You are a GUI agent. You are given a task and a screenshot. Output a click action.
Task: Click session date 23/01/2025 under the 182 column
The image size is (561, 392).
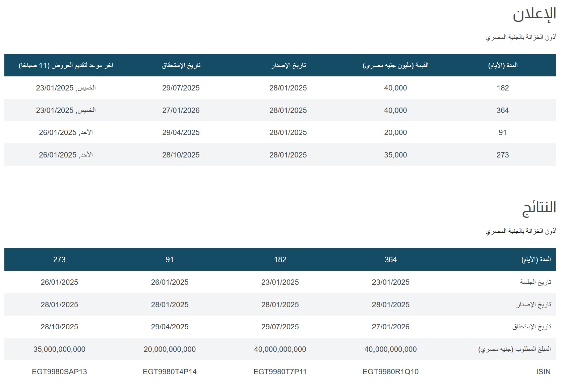point(280,282)
